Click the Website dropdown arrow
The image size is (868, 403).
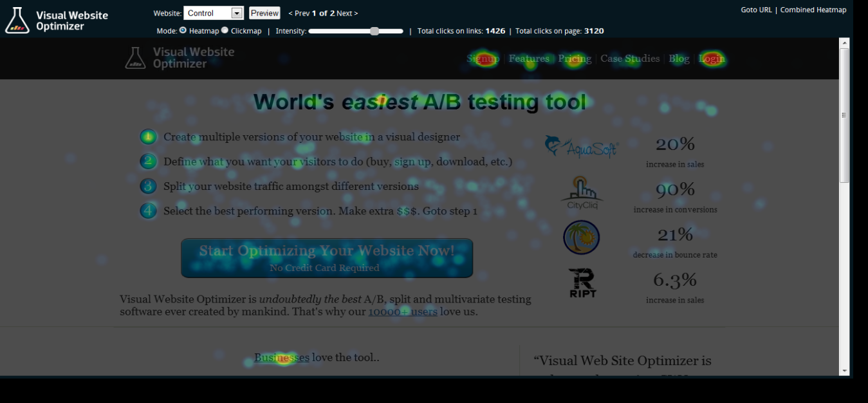point(237,13)
